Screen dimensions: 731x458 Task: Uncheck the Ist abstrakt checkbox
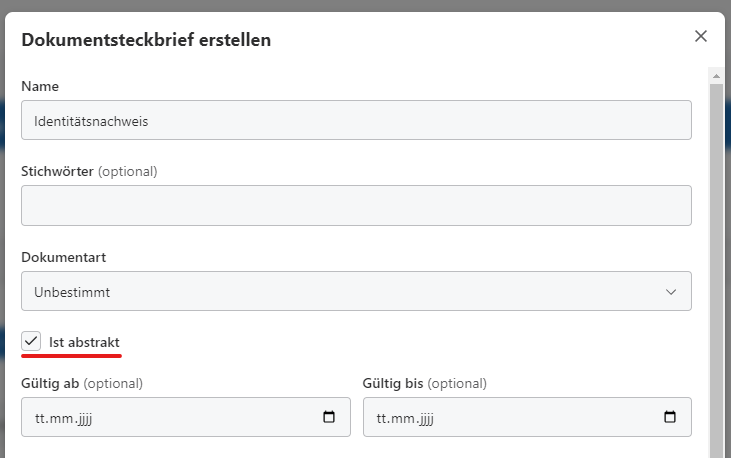(x=31, y=342)
